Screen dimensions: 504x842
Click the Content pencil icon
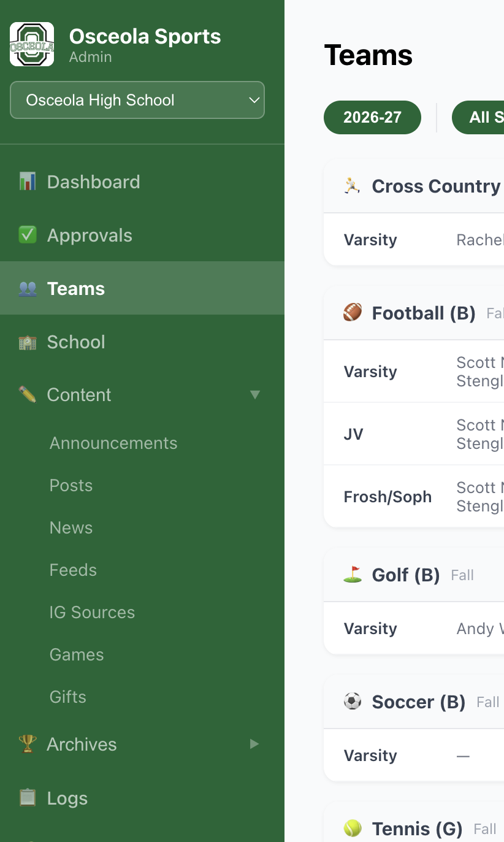(x=28, y=394)
